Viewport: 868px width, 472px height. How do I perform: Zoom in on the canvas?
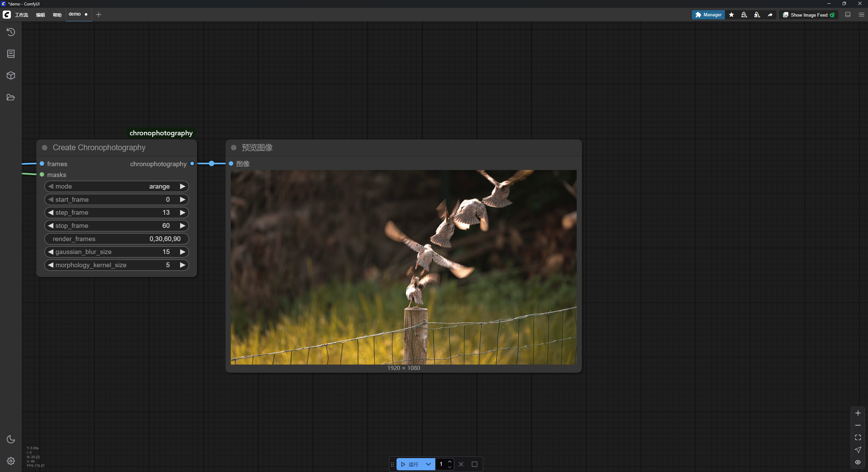858,413
